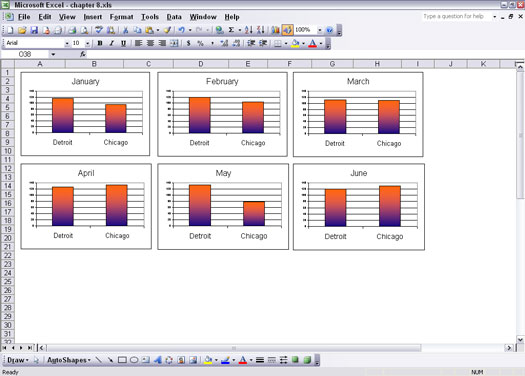Click the 3-D Style icon

[x=307, y=360]
